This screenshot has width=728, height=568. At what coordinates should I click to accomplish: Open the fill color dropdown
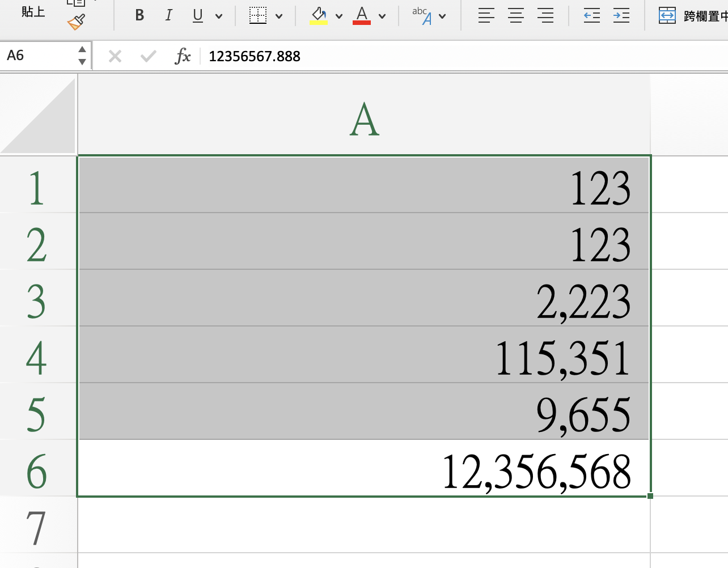pyautogui.click(x=338, y=16)
